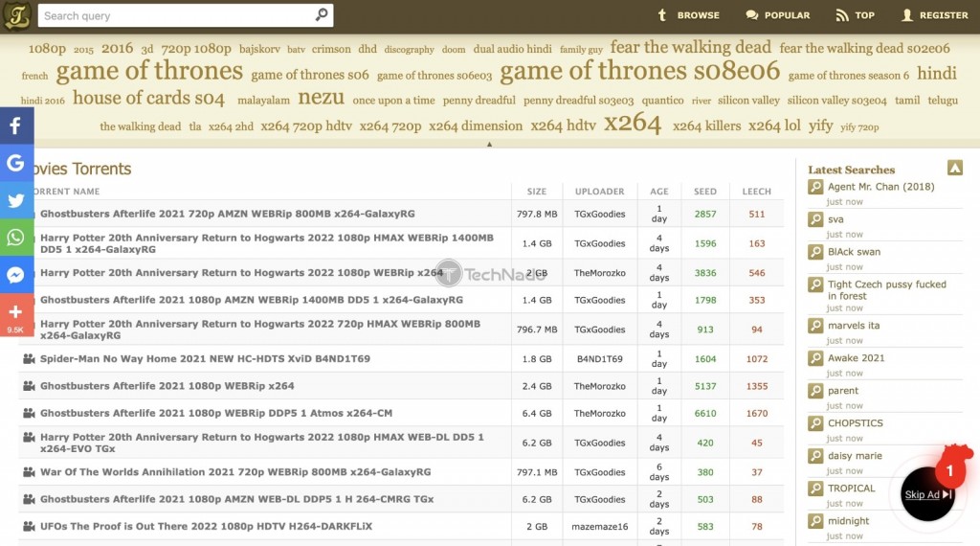Click the 'yify' tag
Screen dimensions: 980x546
tap(820, 125)
